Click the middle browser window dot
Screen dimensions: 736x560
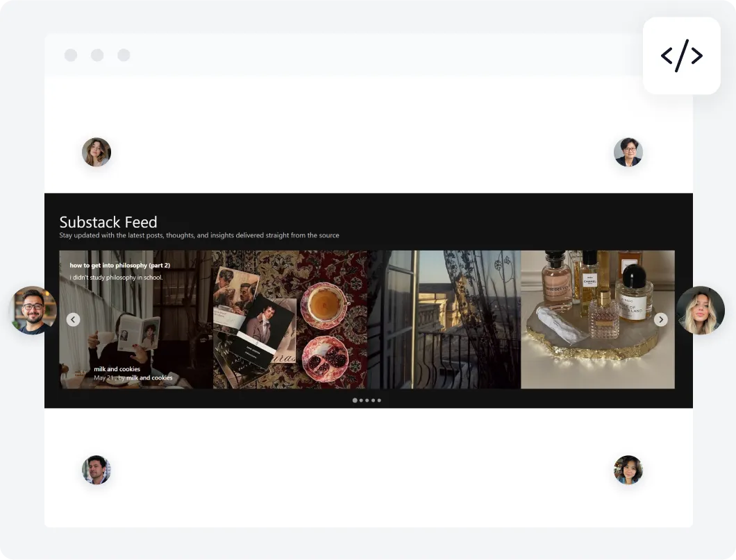97,55
